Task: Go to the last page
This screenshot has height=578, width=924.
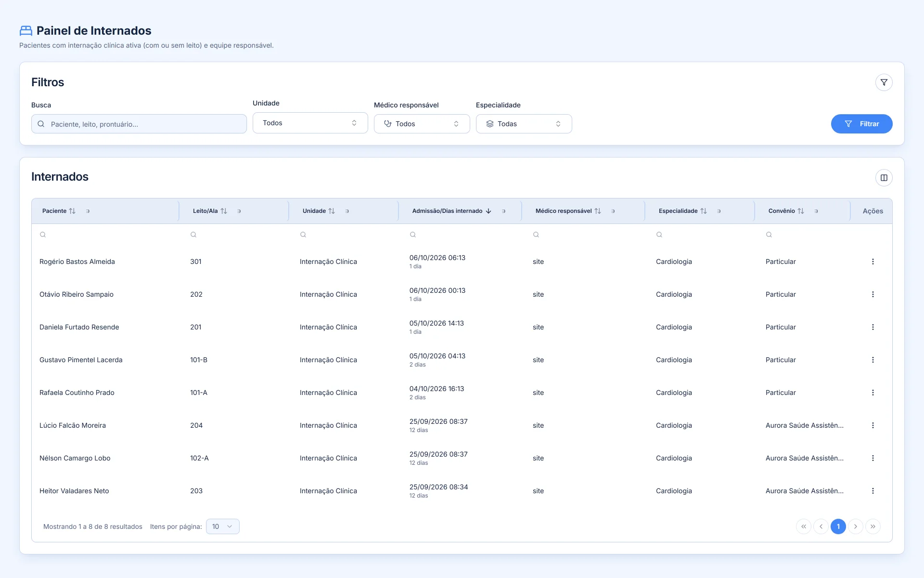Action: (x=873, y=526)
